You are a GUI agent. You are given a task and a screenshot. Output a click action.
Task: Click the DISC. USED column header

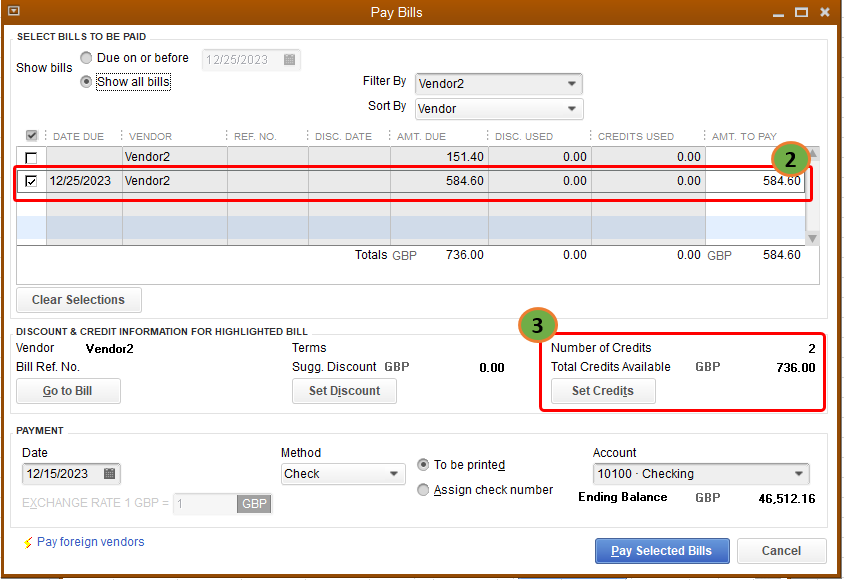pyautogui.click(x=524, y=137)
